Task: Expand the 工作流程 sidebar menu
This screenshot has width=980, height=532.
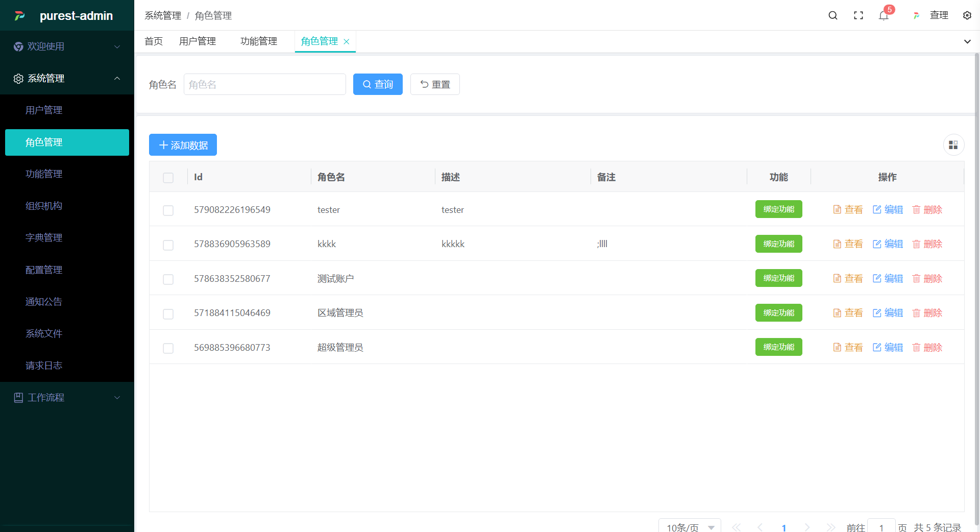Action: 67,397
